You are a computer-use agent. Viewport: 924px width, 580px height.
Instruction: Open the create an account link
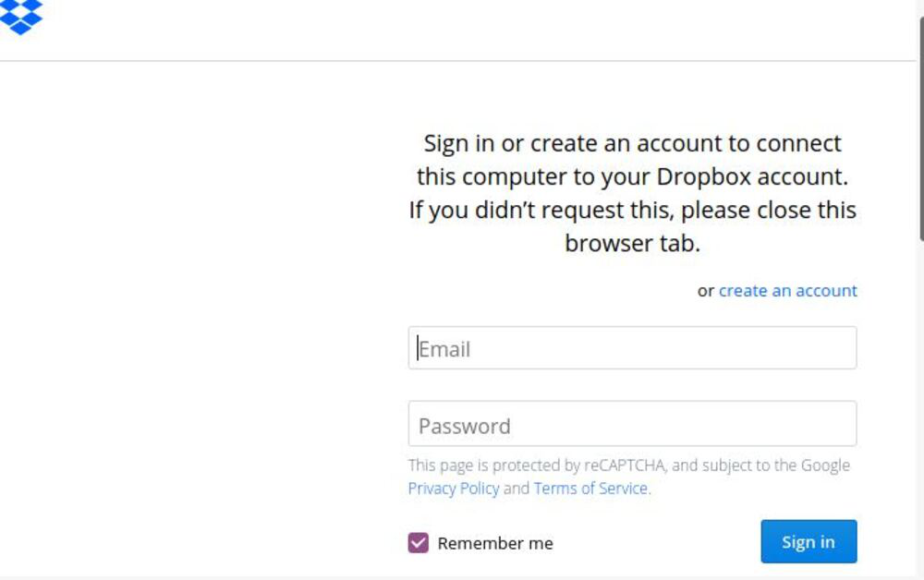coord(787,291)
